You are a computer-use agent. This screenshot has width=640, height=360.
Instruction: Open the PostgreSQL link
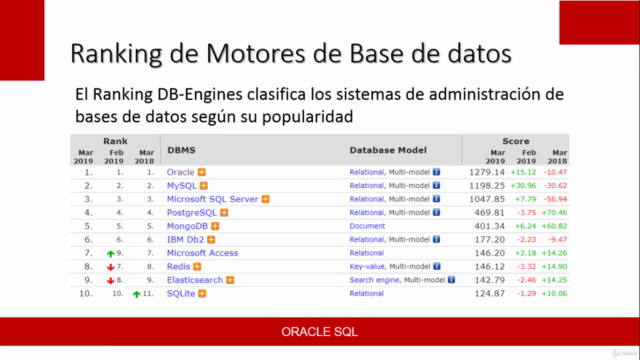coord(192,213)
